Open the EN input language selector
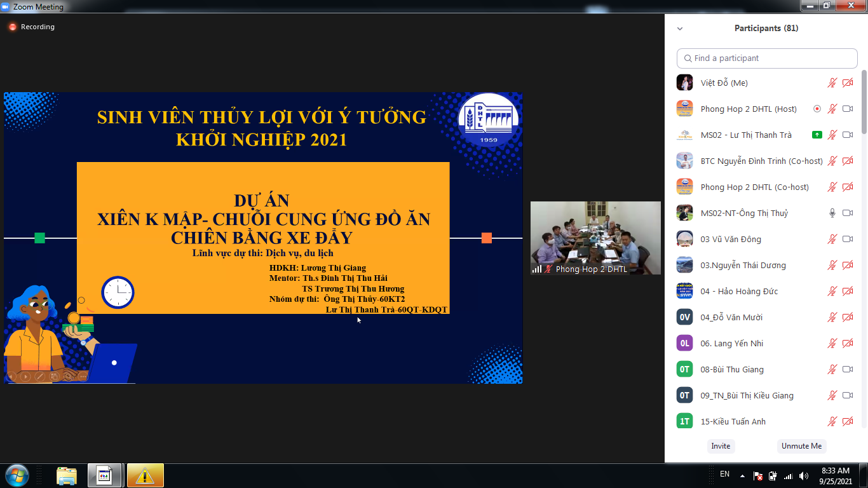 (x=724, y=474)
